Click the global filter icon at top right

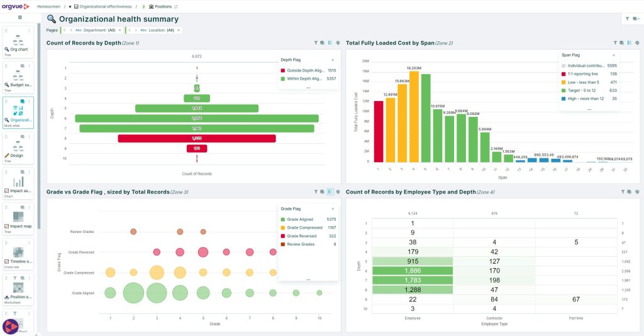[627, 18]
